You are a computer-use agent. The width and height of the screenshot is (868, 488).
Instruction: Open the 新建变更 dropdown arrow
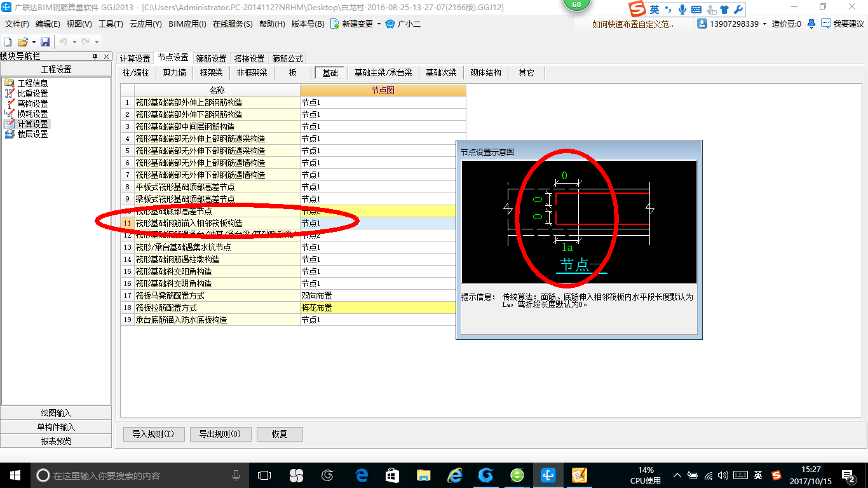coord(379,24)
